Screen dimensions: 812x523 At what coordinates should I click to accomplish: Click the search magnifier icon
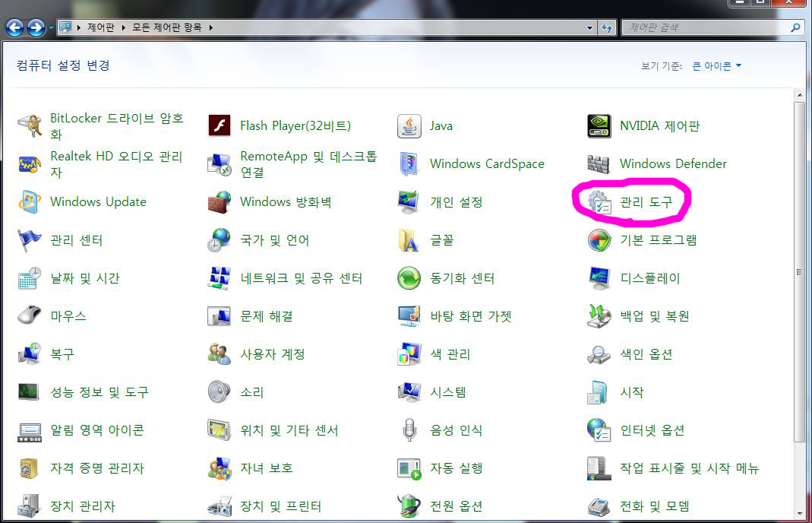pos(795,27)
